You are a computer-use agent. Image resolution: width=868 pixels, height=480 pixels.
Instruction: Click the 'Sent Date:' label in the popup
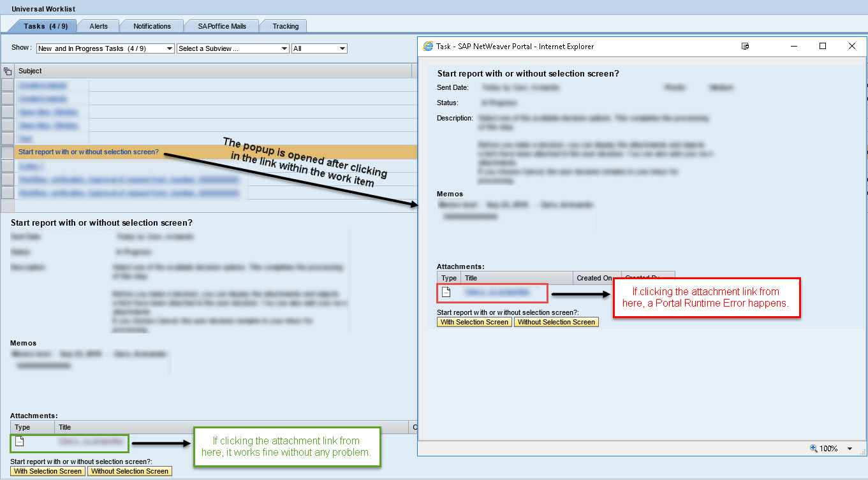tap(453, 87)
